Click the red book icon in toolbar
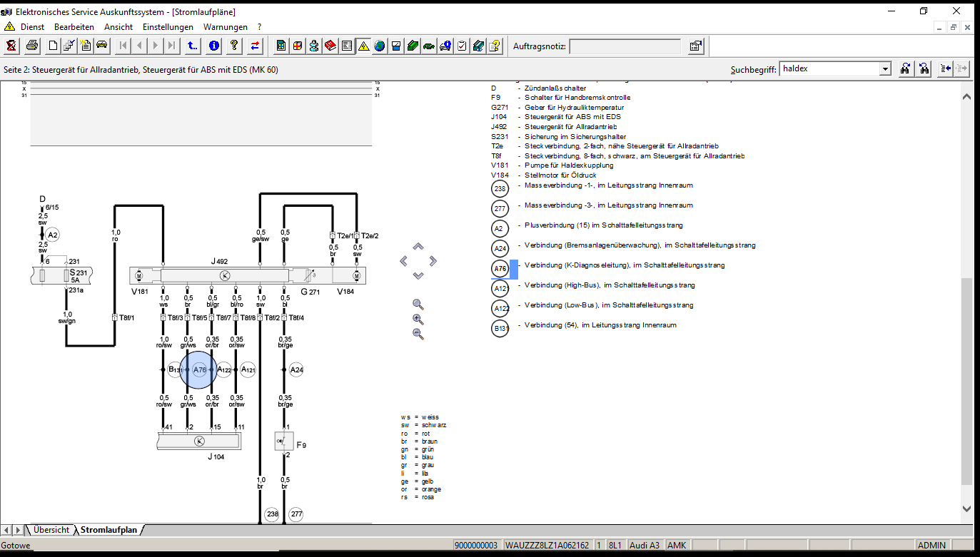980x557 pixels. point(330,46)
